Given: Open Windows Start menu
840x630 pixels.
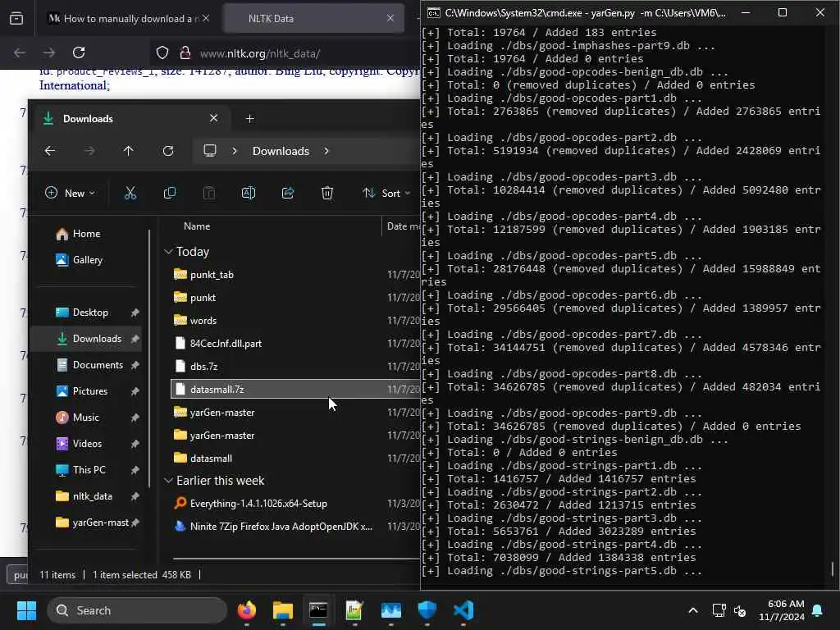Looking at the screenshot, I should (x=26, y=610).
